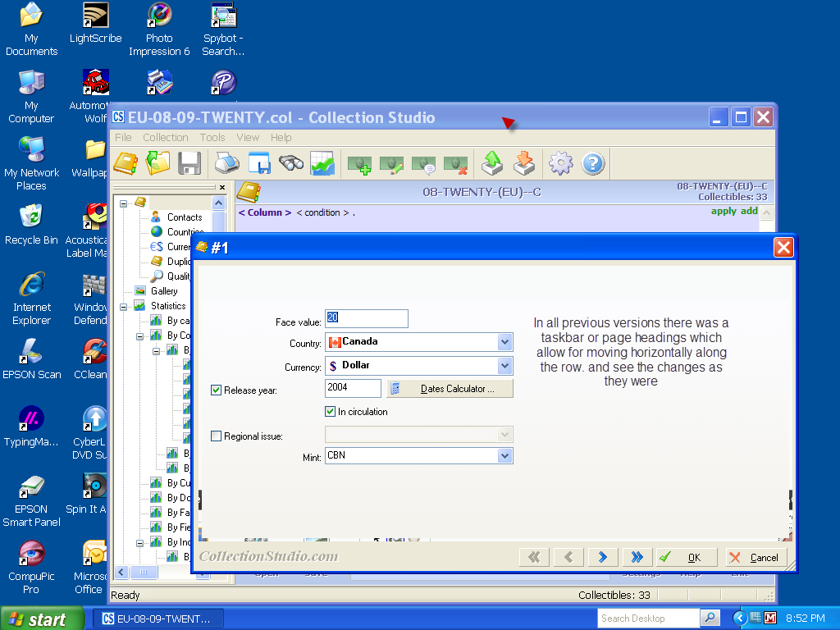The width and height of the screenshot is (840, 630).
Task: Delete the collectible with the red X banknote icon
Action: [456, 164]
